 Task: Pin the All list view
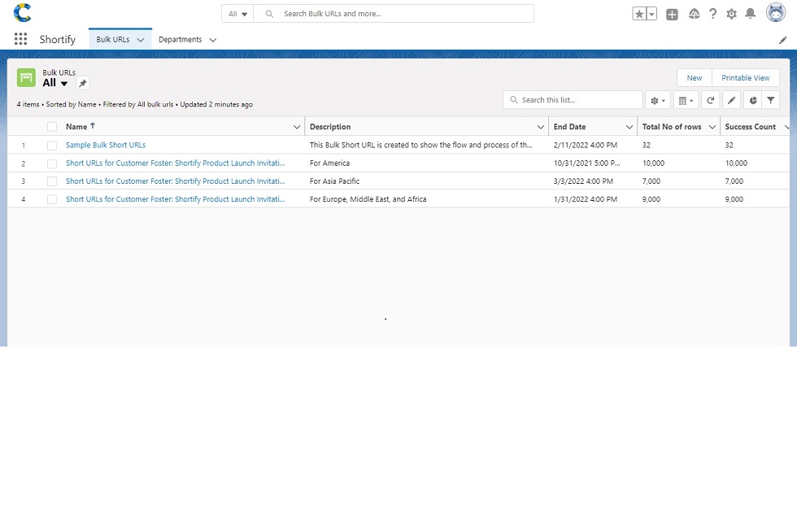pyautogui.click(x=82, y=83)
